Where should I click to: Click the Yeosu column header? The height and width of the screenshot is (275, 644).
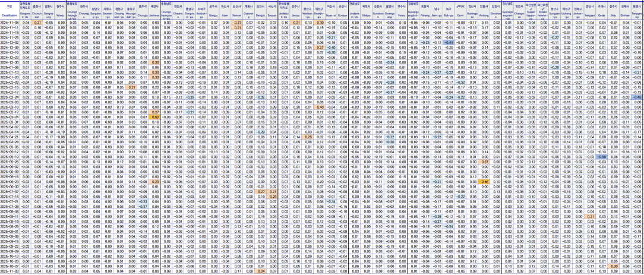click(x=402, y=11)
